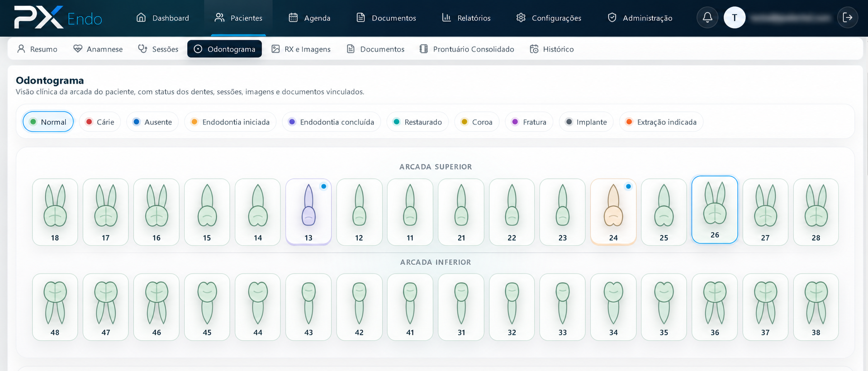
Task: Choose the Implante status chip
Action: pos(586,122)
